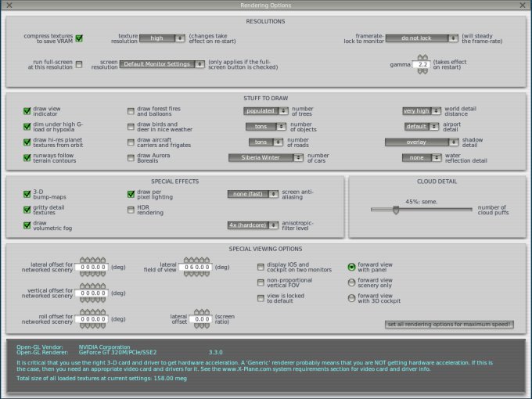
Task: Decrease lateral field of view with down arrows
Action: [196, 274]
